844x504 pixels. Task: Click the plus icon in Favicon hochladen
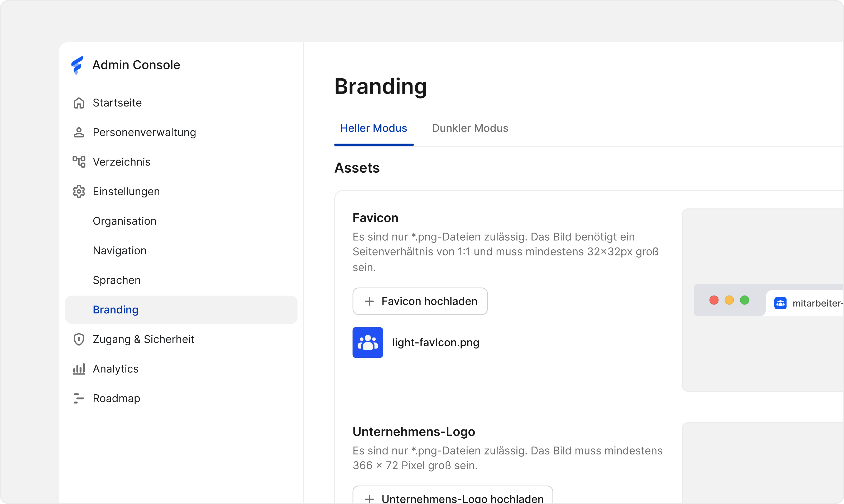pyautogui.click(x=369, y=301)
